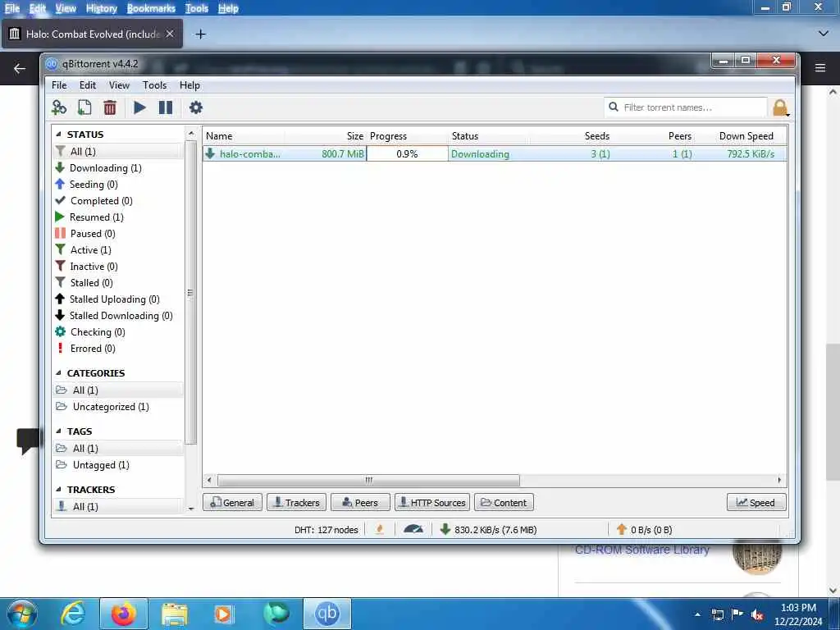
Task: Sort by Seeds column header
Action: (x=597, y=136)
